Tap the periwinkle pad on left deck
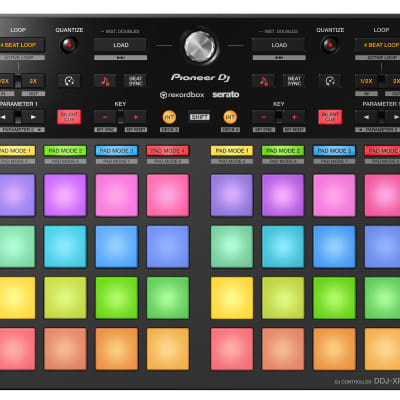400x400 pixels. click(x=168, y=247)
